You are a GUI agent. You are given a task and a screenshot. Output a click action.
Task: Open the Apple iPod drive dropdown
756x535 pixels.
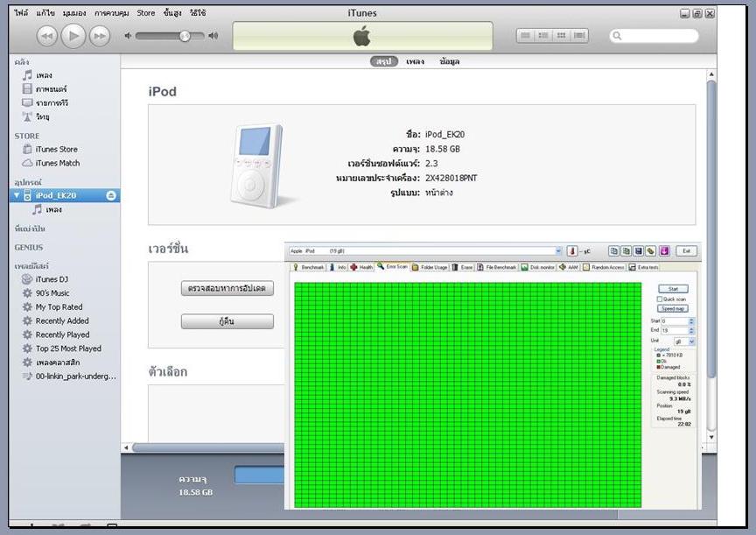(x=558, y=251)
